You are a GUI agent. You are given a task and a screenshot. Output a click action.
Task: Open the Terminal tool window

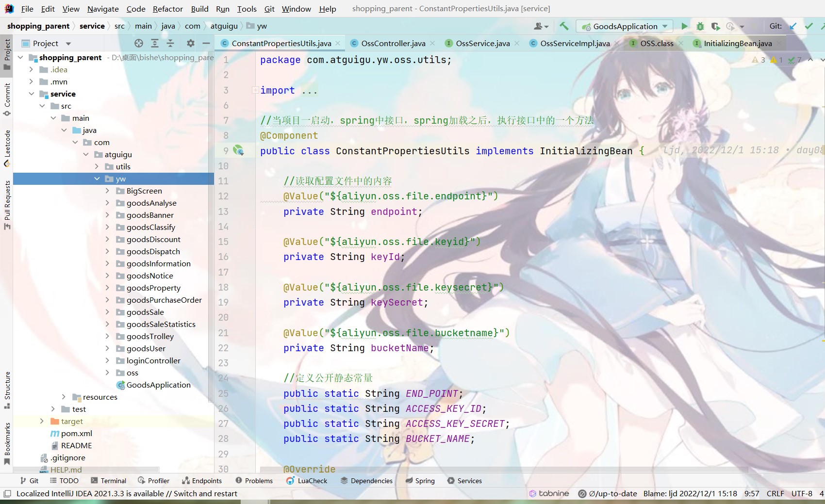pyautogui.click(x=108, y=481)
